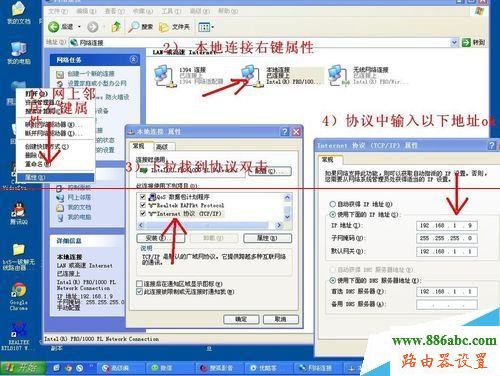Screen dimensions: 500x376
Task: Click OK in Local Connection properties
Action: tap(241, 319)
